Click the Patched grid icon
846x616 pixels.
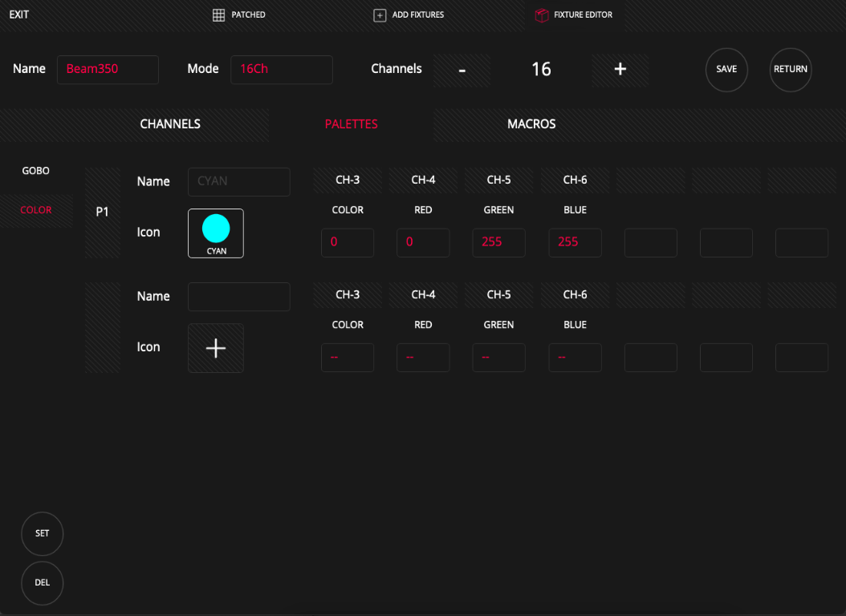pyautogui.click(x=218, y=15)
